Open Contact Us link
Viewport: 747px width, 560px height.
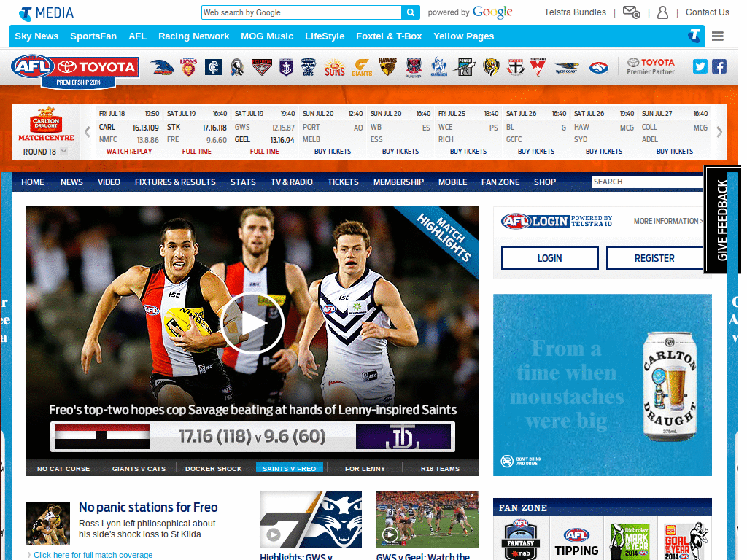[708, 12]
